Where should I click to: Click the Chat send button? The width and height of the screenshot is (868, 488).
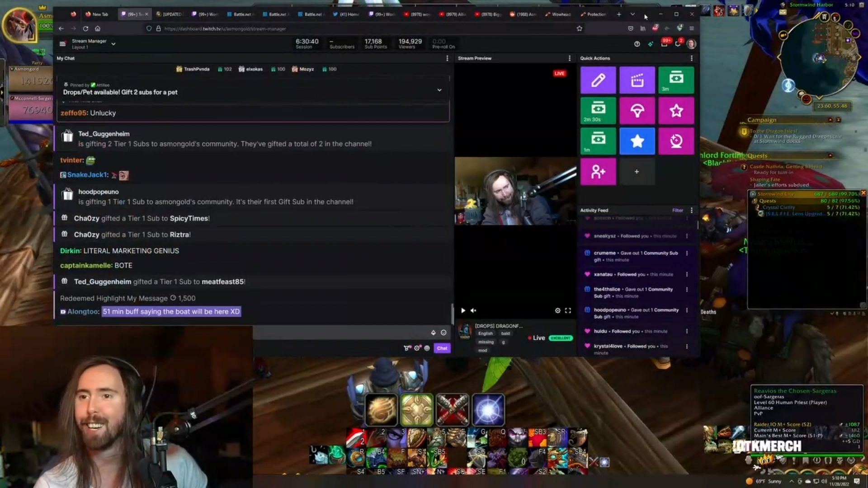442,348
